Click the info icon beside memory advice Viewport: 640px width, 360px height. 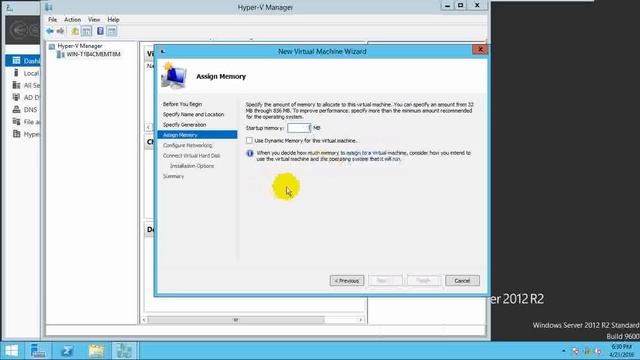pos(250,153)
